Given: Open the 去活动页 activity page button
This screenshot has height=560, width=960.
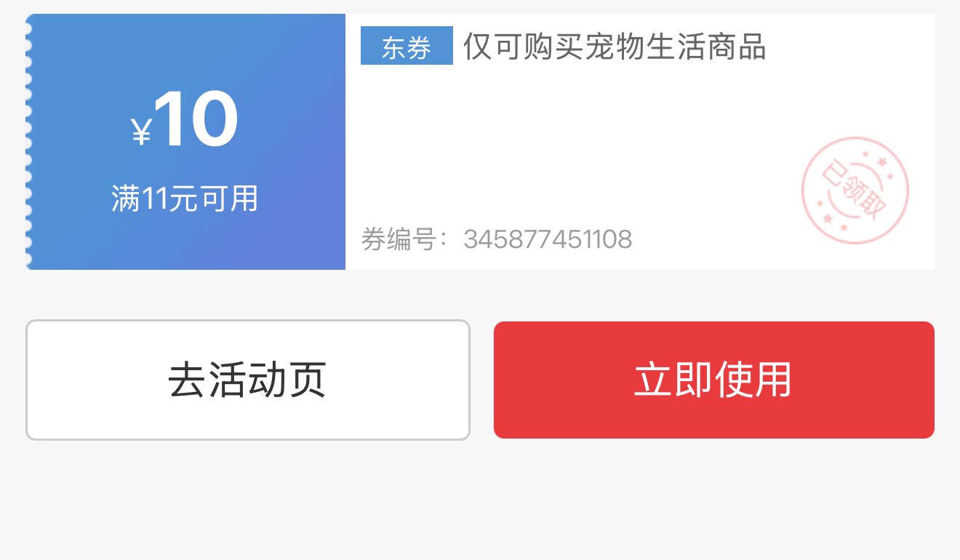Looking at the screenshot, I should 248,380.
